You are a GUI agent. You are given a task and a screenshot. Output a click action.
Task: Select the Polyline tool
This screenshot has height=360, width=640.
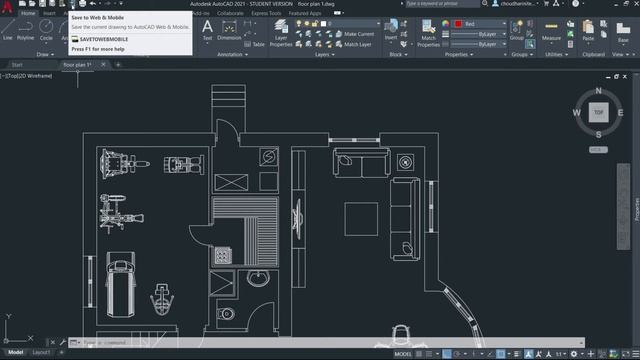point(25,29)
